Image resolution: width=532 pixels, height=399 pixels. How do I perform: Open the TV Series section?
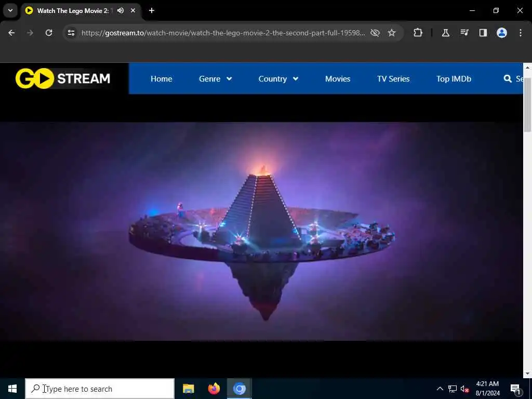tap(393, 79)
